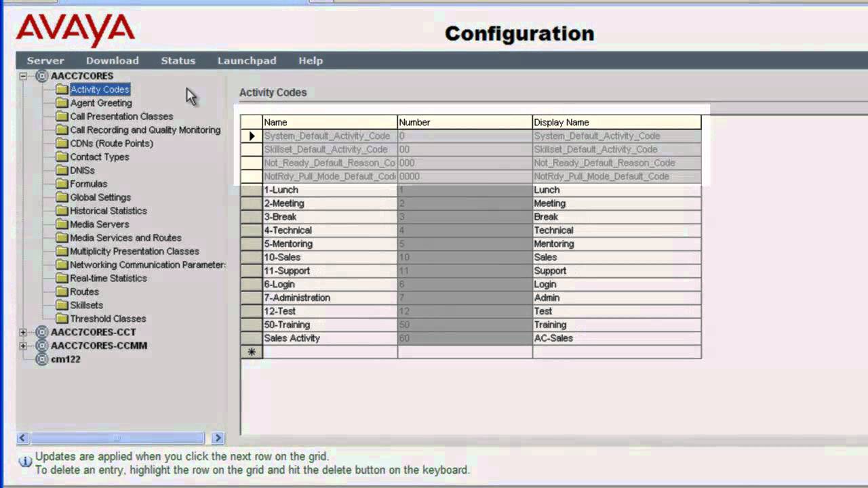The height and width of the screenshot is (488, 868).
Task: Collapse the AACC7CORES tree node
Action: pyautogui.click(x=23, y=76)
